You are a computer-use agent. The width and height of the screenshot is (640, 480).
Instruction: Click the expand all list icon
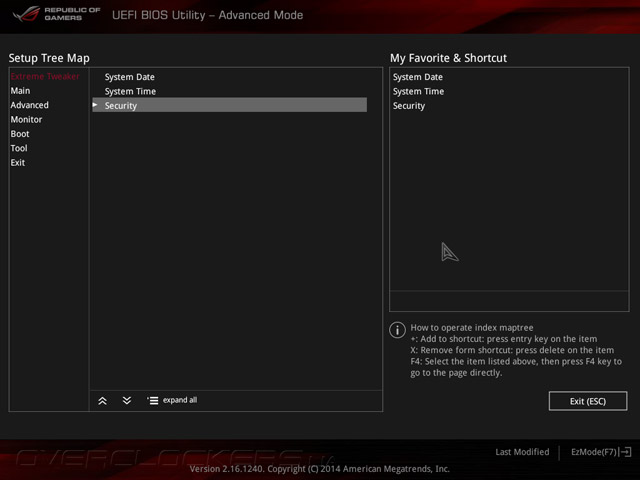click(x=152, y=401)
